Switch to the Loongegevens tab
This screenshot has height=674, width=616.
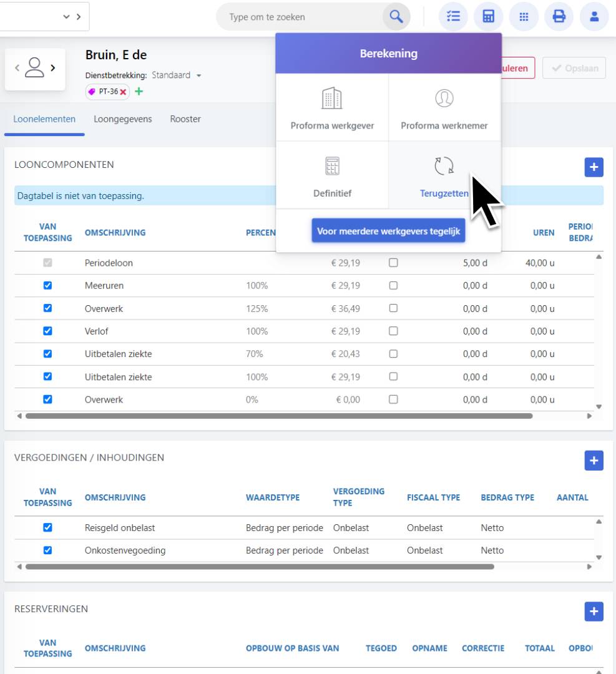point(123,119)
